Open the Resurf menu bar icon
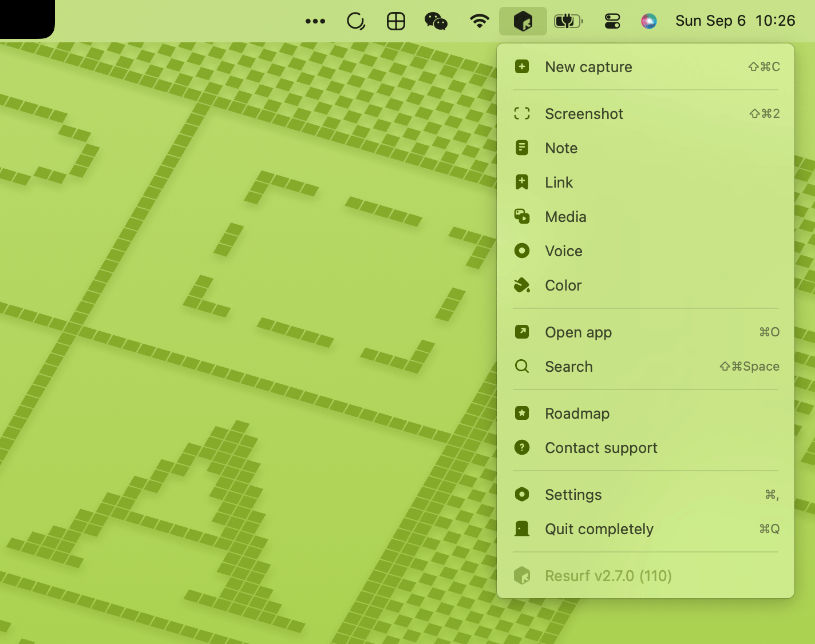 point(523,21)
